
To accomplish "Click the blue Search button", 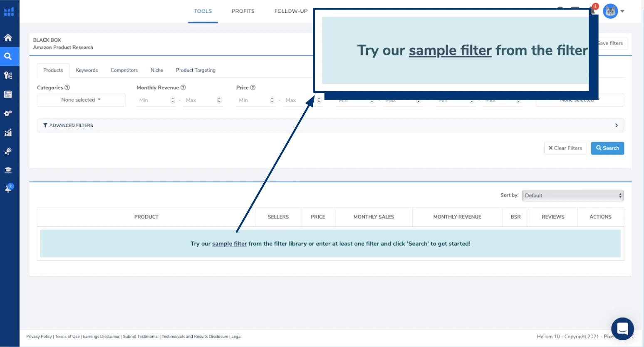I will 607,148.
